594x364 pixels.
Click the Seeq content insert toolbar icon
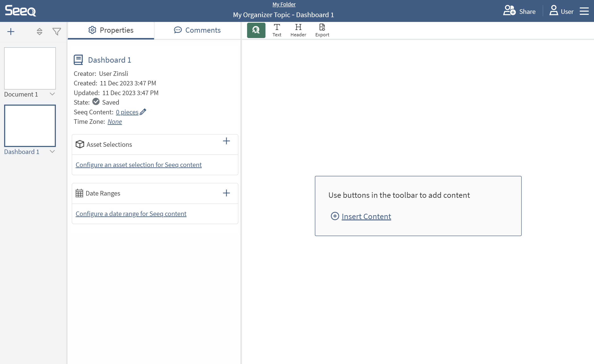click(x=256, y=30)
